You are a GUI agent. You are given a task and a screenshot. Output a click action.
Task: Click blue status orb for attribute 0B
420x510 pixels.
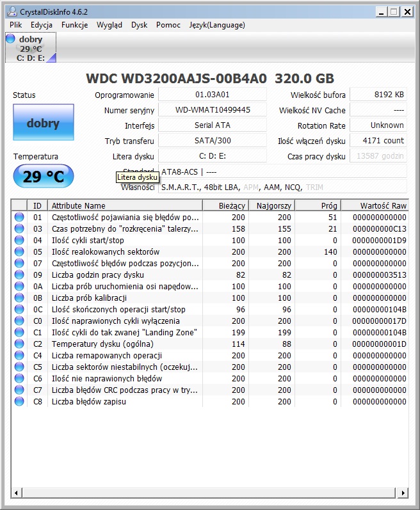point(19,298)
